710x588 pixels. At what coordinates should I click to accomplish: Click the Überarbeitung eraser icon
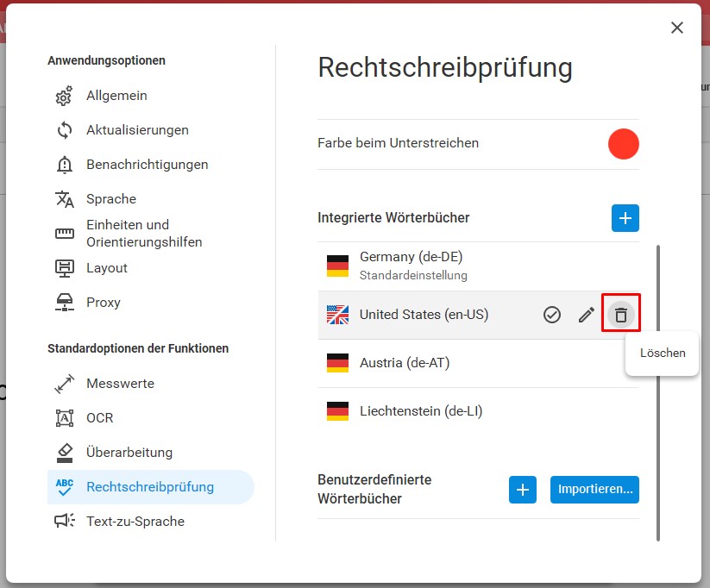(x=65, y=453)
